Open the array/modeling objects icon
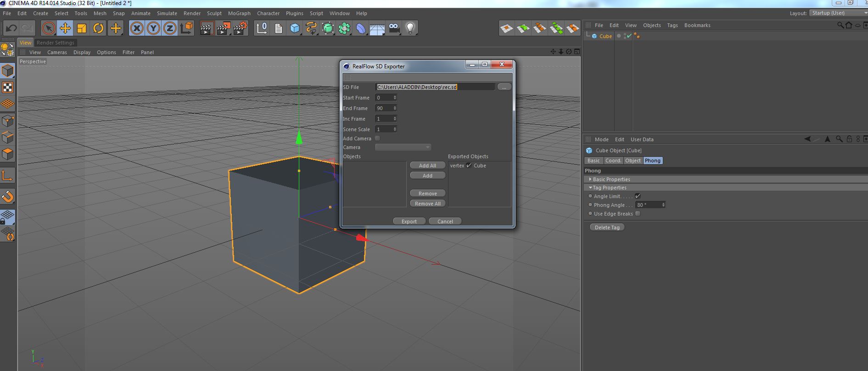Viewport: 868px width, 371px height. [344, 28]
